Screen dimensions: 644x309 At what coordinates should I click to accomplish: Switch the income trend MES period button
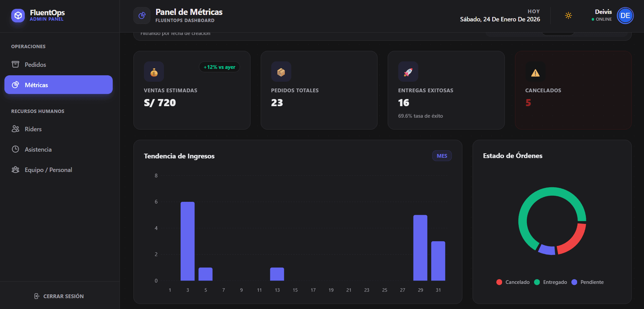442,156
